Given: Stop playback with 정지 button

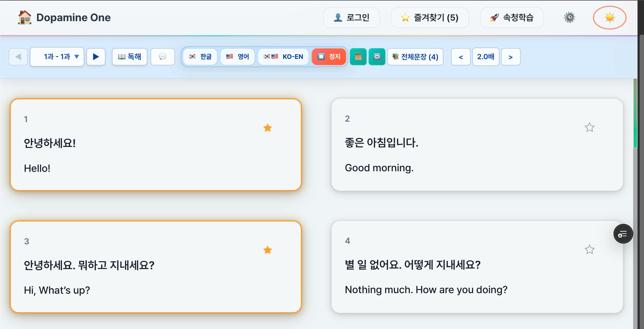Looking at the screenshot, I should 329,57.
